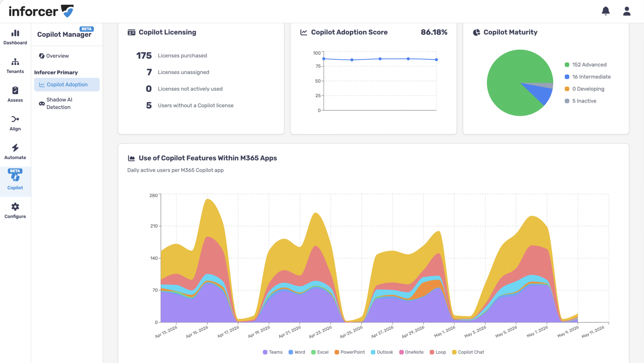Open the Automate section
The height and width of the screenshot is (363, 644).
[x=15, y=152]
